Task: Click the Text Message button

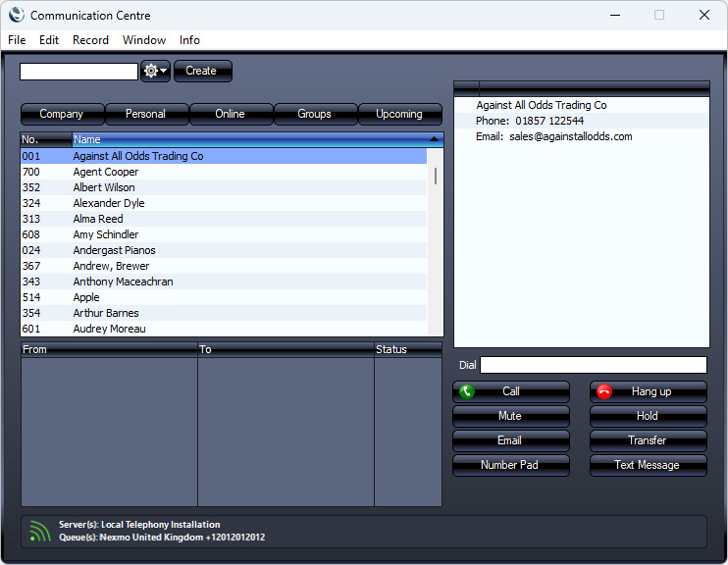Action: point(648,465)
